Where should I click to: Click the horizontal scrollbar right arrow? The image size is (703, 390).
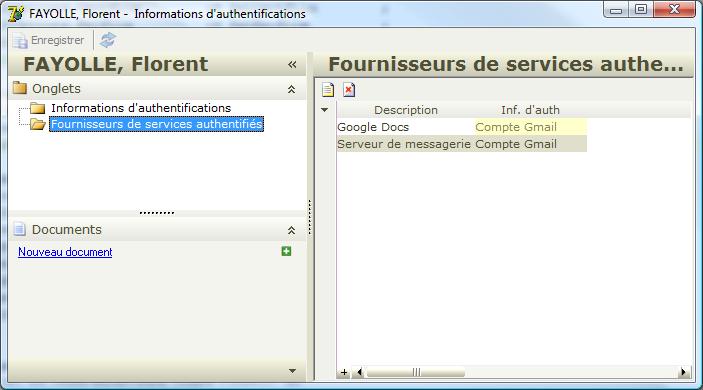coord(683,372)
